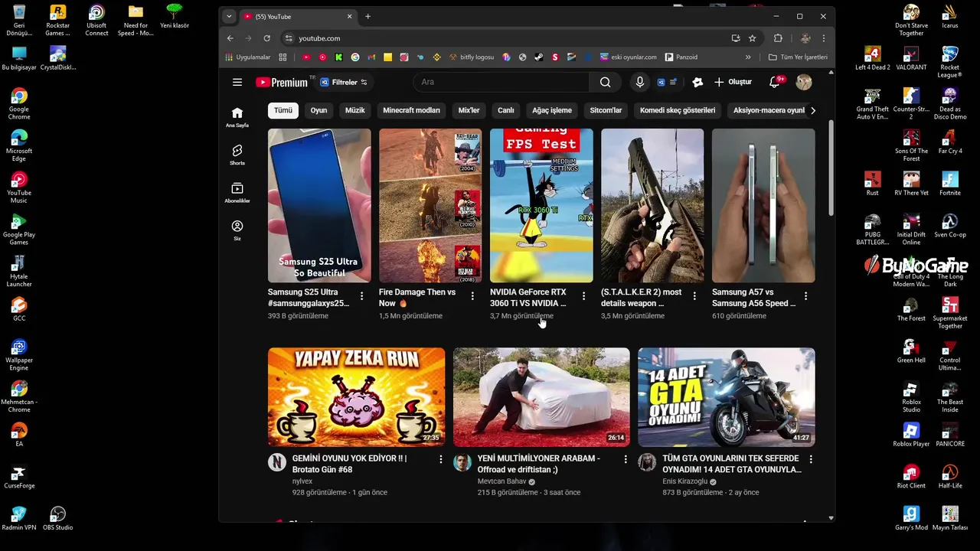Open Chrome extensions puzzle icon
Viewport: 980px width, 551px height.
778,38
